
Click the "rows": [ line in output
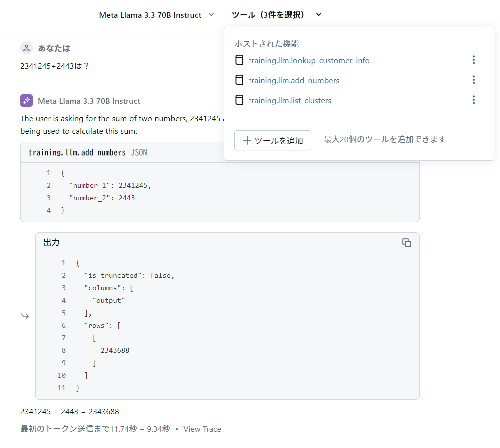[102, 326]
